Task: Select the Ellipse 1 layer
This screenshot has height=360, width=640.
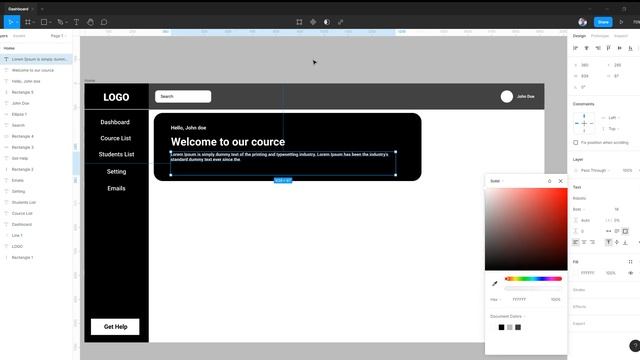Action: pos(19,114)
